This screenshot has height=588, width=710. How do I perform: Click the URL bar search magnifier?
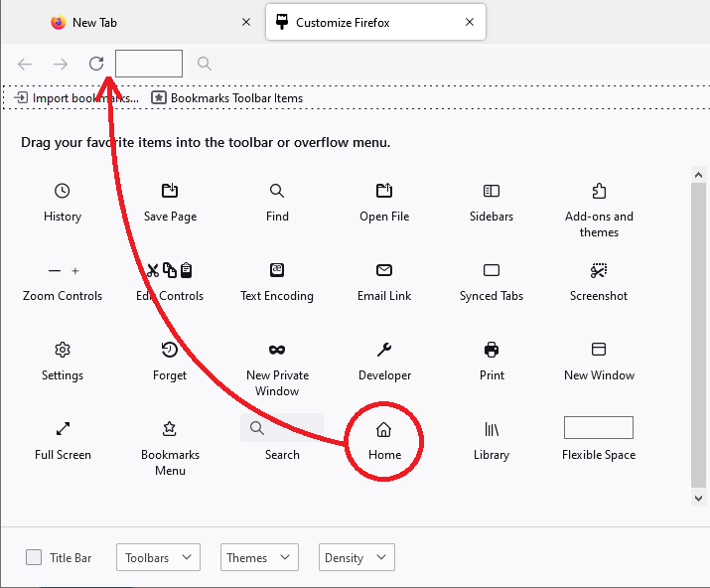205,64
